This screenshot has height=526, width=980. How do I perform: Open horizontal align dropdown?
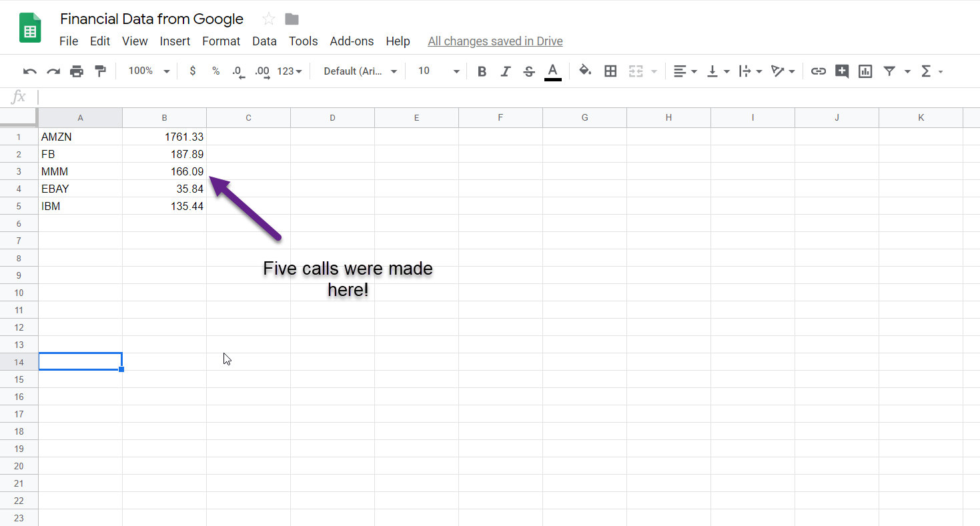point(684,71)
